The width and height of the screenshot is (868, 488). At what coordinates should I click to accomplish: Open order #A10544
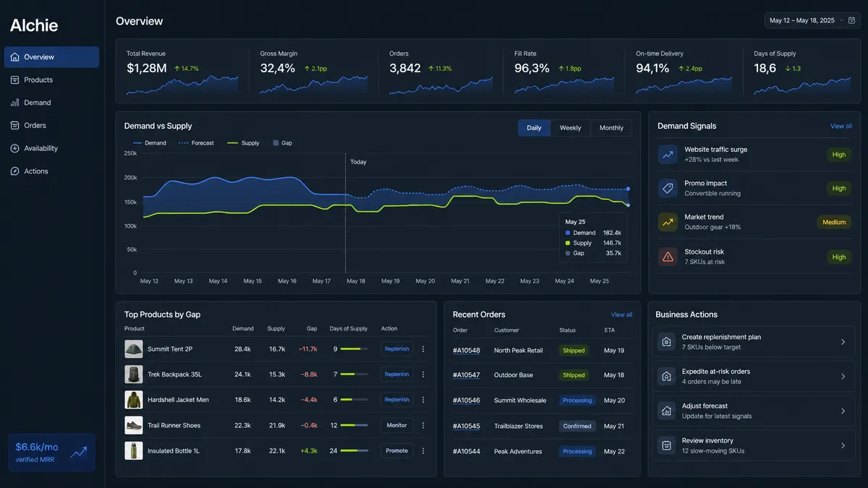point(467,452)
